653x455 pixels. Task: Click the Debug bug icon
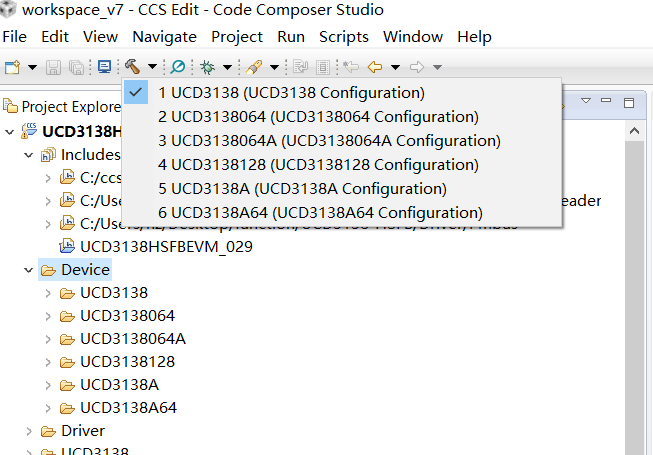coord(208,67)
